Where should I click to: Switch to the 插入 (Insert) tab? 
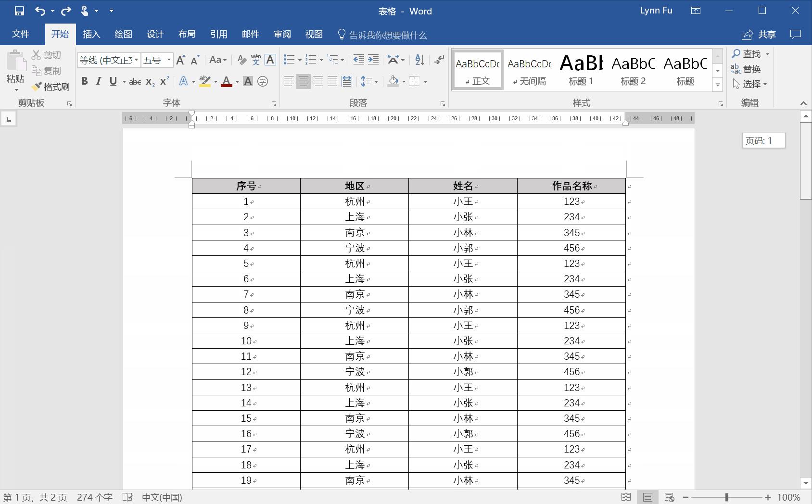click(91, 34)
